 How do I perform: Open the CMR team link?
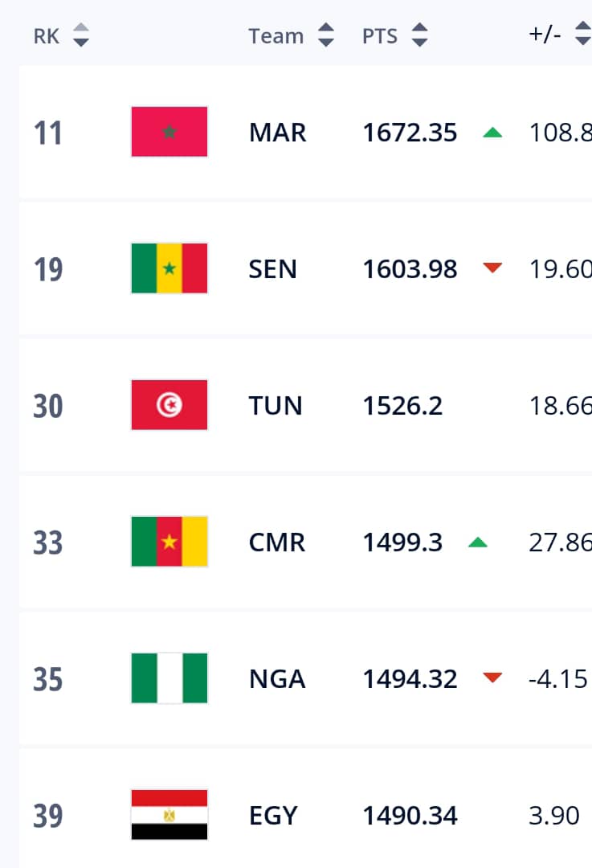(277, 542)
